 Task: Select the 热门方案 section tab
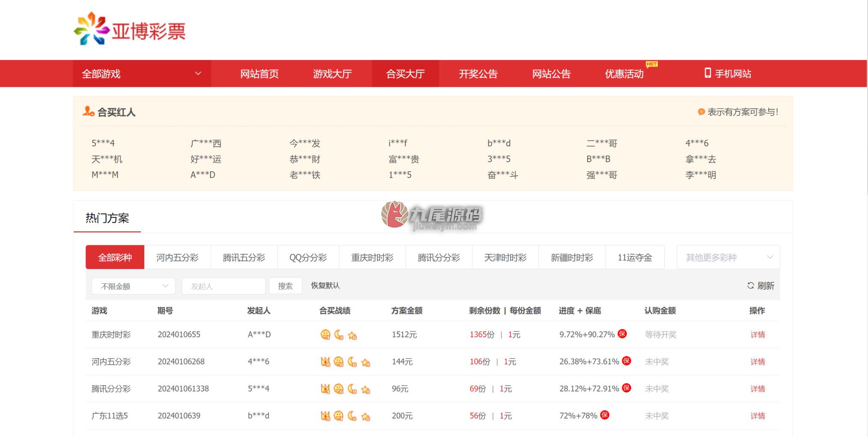point(107,218)
